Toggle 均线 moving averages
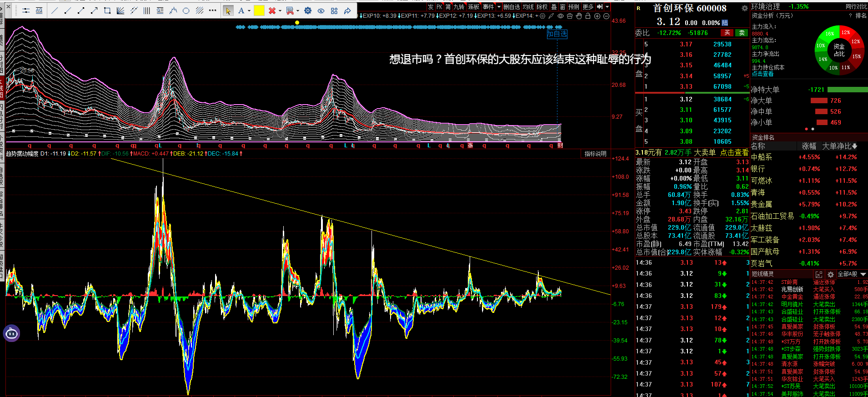The height and width of the screenshot is (397, 868). [528, 7]
